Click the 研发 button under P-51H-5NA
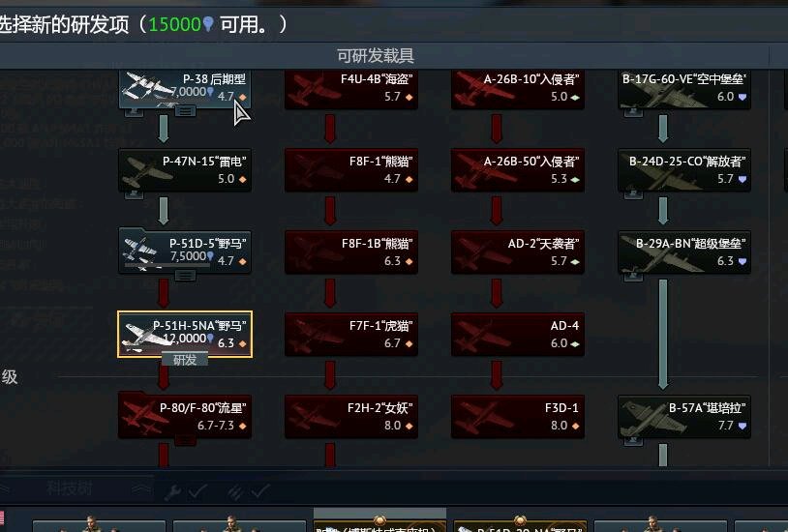 pos(185,360)
